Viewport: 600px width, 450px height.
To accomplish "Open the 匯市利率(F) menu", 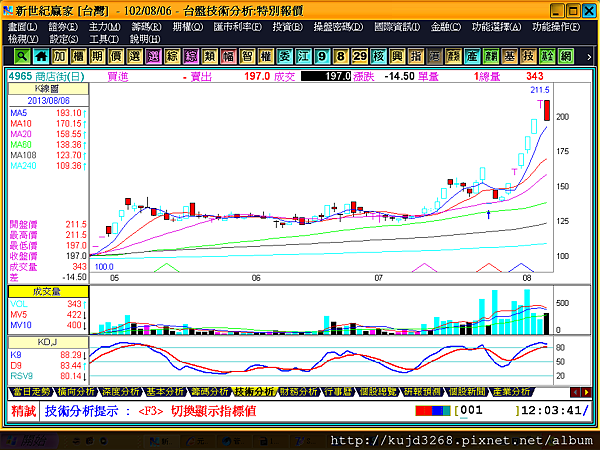I will tap(238, 27).
